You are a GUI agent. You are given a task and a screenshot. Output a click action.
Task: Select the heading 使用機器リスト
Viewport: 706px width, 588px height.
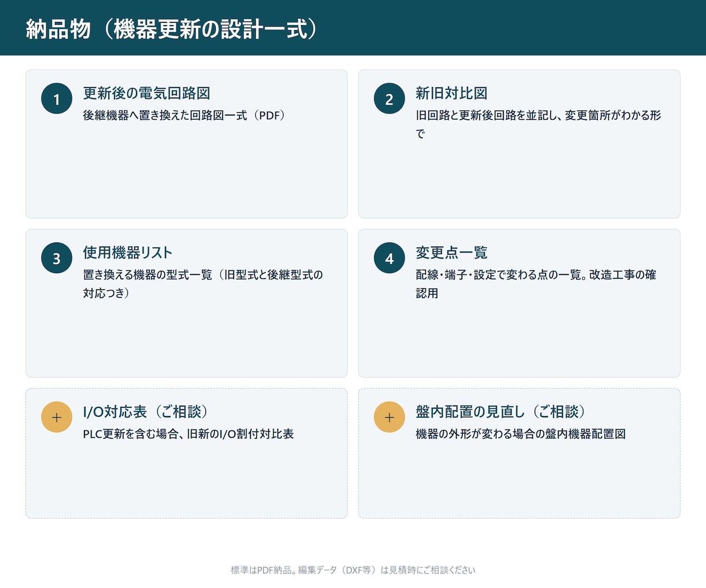(128, 252)
